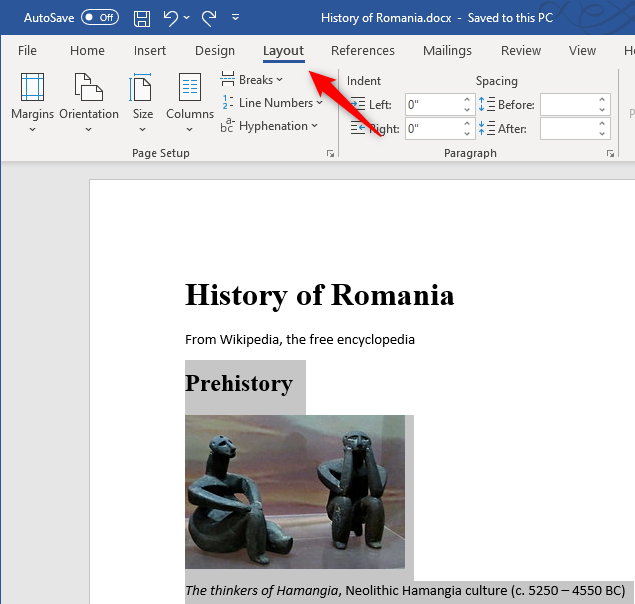Click the "From Wikipedia, the free encyclopedia" line
Viewport: 635px width, 604px height.
click(300, 339)
